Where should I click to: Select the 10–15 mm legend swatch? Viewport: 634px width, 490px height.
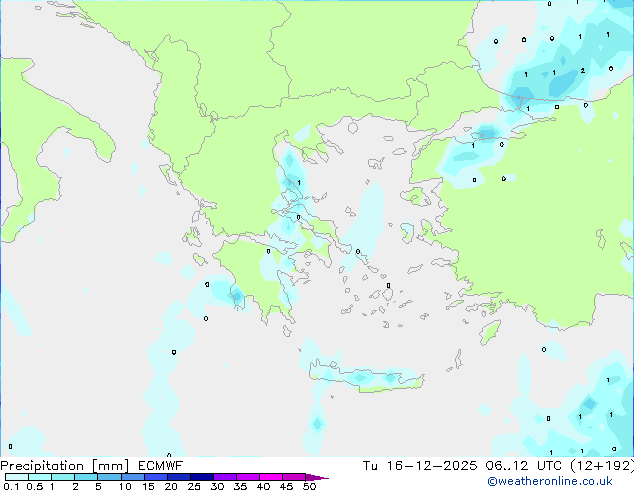coord(132,477)
